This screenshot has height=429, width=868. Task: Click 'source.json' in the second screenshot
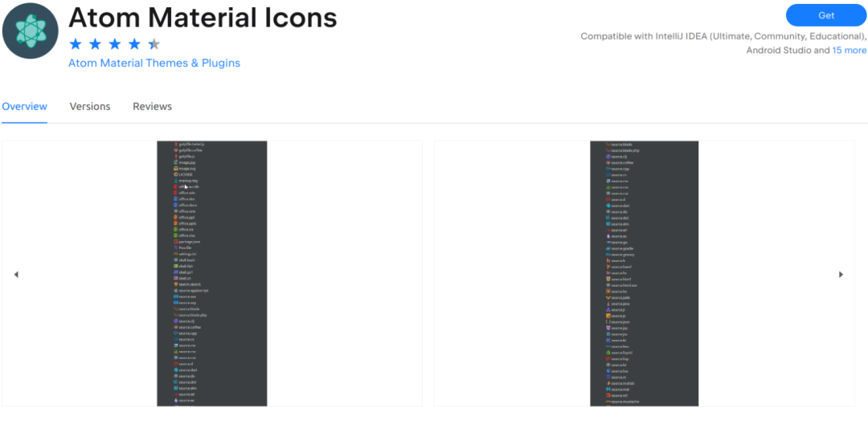(620, 321)
